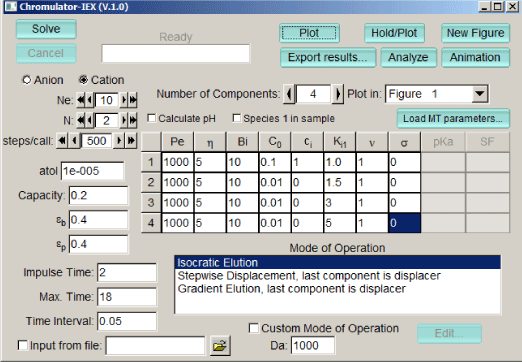
Task: Click Ne fast-decrease double arrow
Action: click(x=80, y=100)
